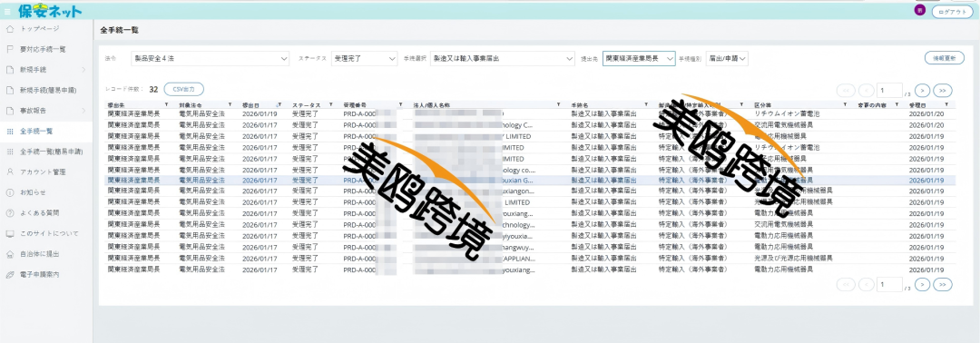This screenshot has width=980, height=343.
Task: Select 新規手続(簡易申請) in the sidebar
Action: (x=47, y=90)
